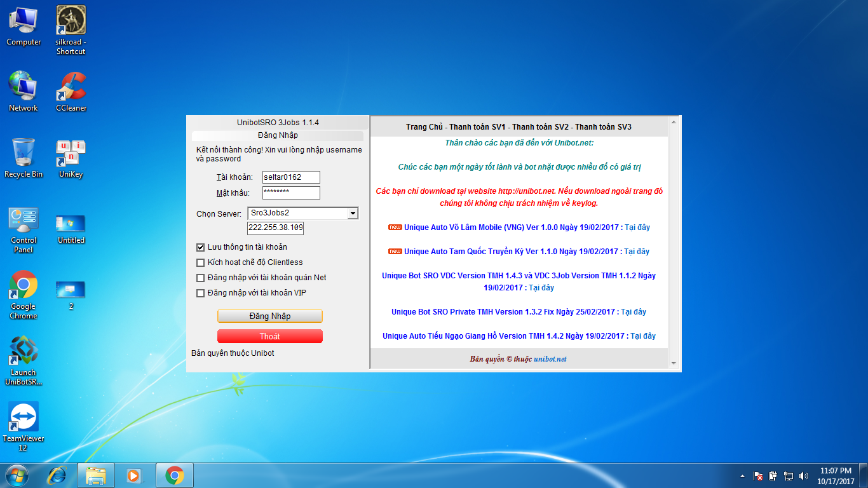Viewport: 868px width, 488px height.
Task: Open the Thanh toán SV2 link
Action: click(539, 127)
